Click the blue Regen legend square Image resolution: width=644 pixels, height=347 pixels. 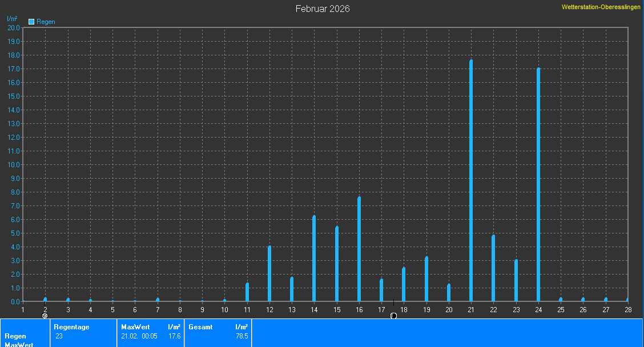[x=32, y=22]
